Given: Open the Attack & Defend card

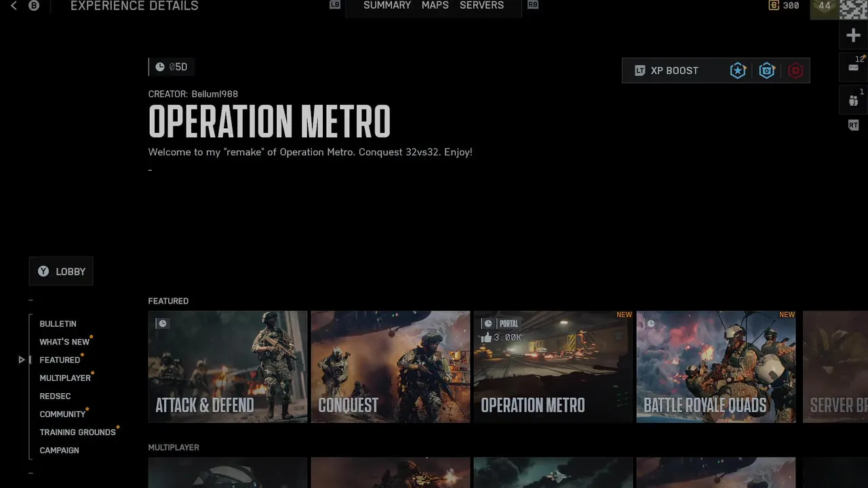Looking at the screenshot, I should point(228,367).
